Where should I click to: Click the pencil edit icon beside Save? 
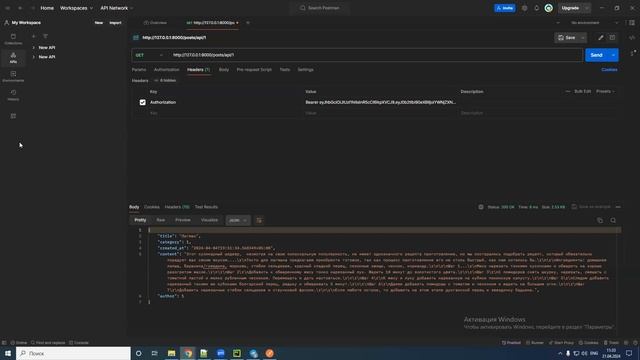600,38
